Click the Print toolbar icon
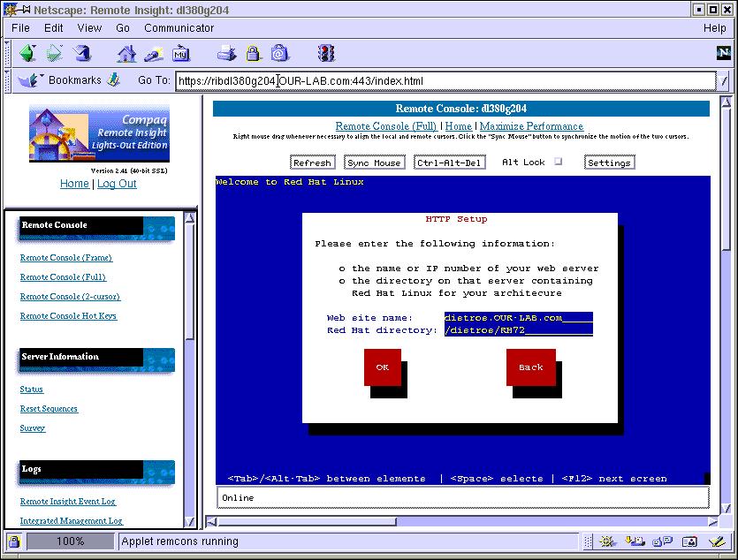Viewport: 738px width, 560px height. click(x=227, y=53)
